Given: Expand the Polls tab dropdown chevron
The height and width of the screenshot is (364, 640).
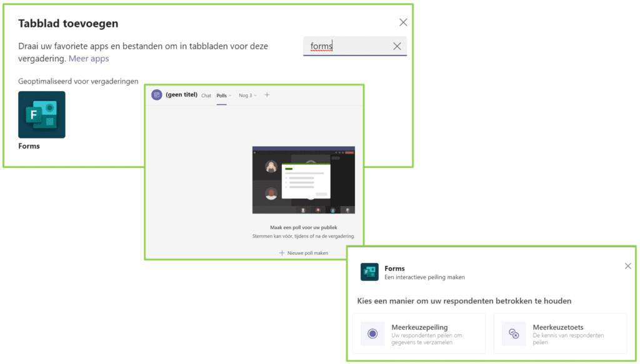Looking at the screenshot, I should tap(230, 96).
